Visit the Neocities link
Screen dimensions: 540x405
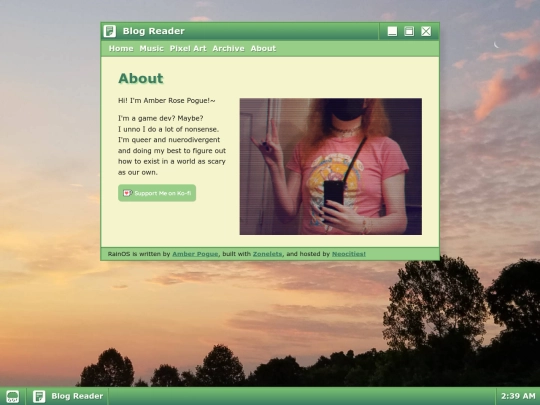click(x=349, y=254)
